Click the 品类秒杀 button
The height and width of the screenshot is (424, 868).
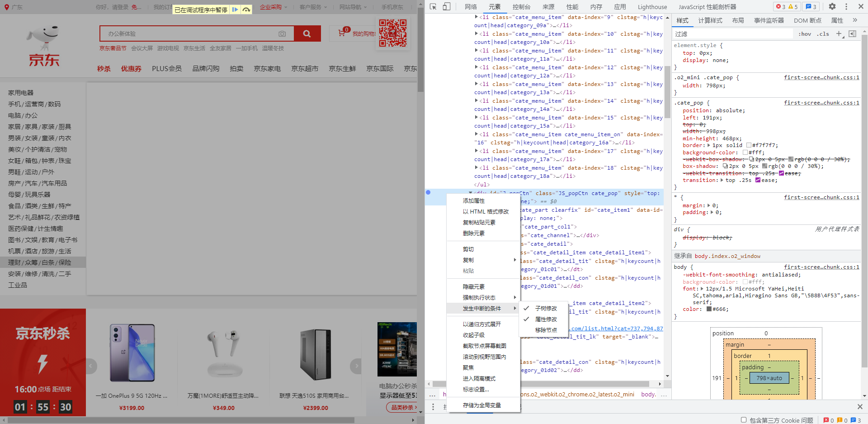coord(402,407)
